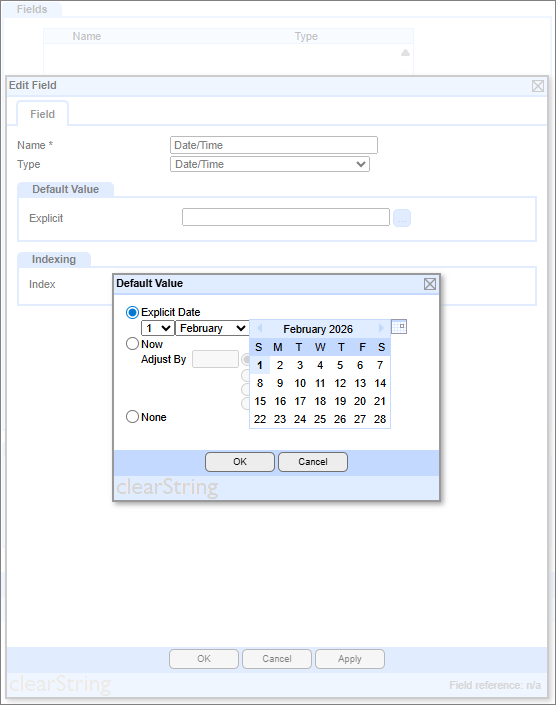556x705 pixels.
Task: Go to previous month in calendar
Action: 259,328
